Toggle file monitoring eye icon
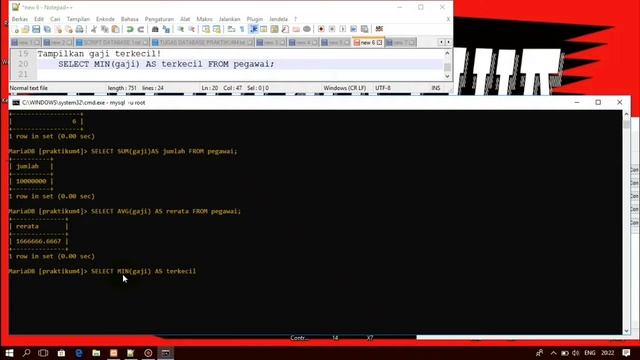Image resolution: width=640 pixels, height=360 pixels. (307, 29)
